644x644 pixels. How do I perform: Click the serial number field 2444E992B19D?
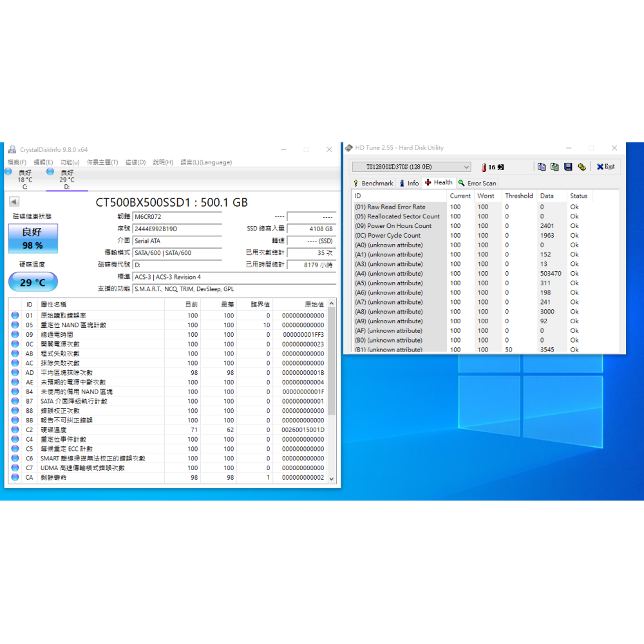pyautogui.click(x=178, y=229)
